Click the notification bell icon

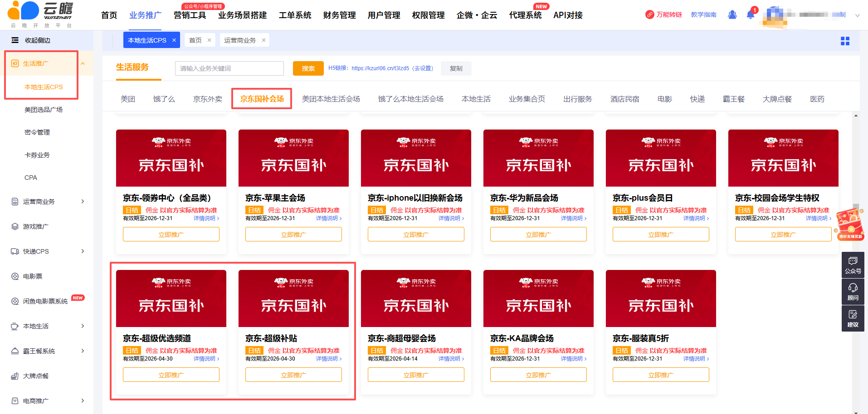[750, 15]
